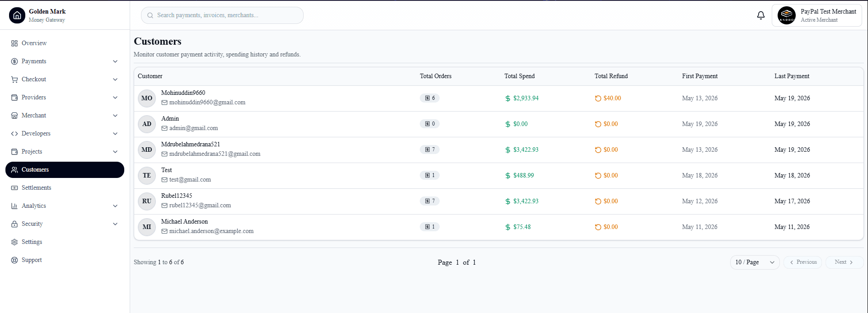The width and height of the screenshot is (868, 313).
Task: Click the search magnifier icon
Action: [150, 15]
